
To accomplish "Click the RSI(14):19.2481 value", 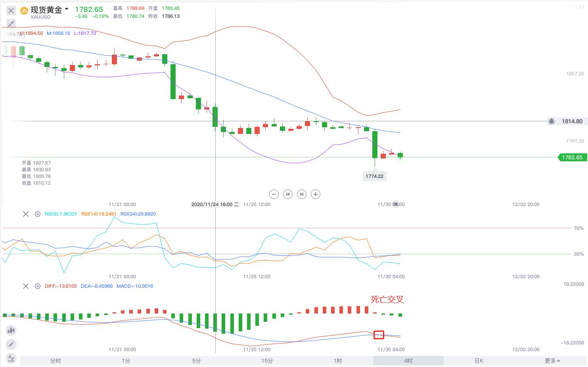I will (99, 214).
